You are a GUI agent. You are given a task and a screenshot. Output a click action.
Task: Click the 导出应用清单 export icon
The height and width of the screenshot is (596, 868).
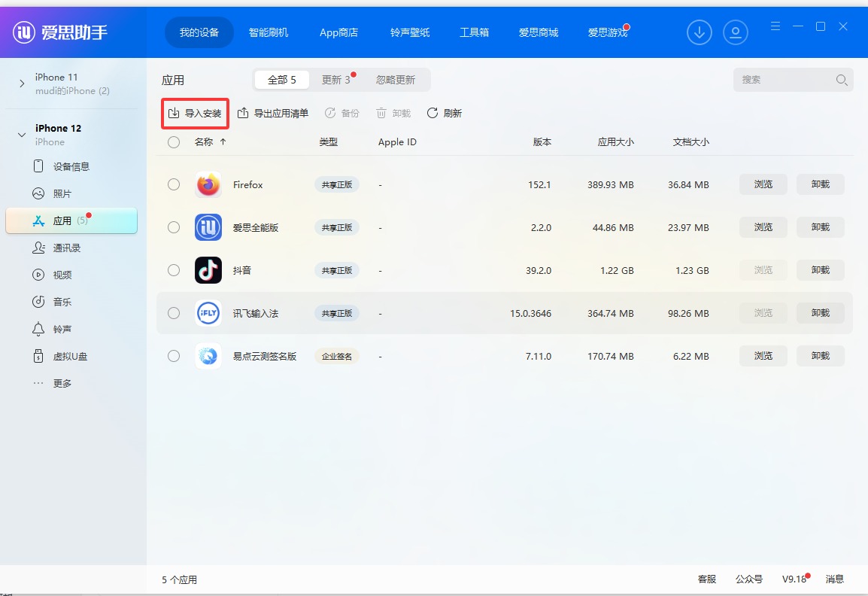(x=242, y=113)
